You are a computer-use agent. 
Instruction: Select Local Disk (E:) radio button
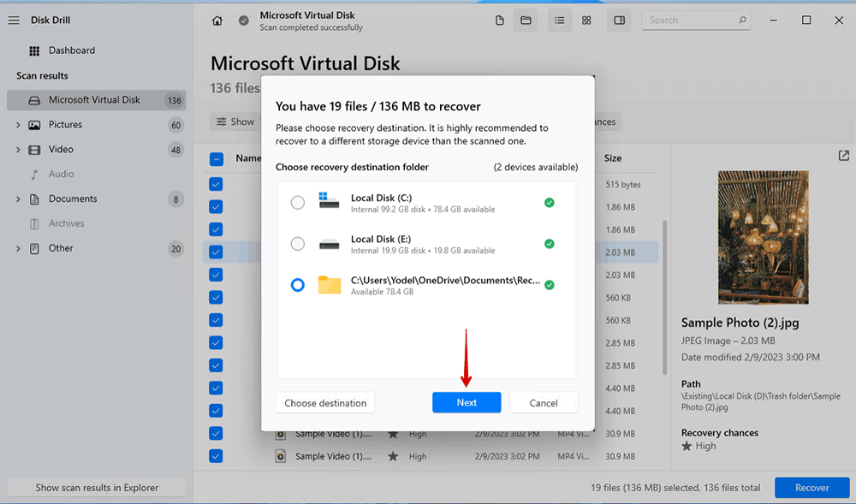pyautogui.click(x=297, y=244)
